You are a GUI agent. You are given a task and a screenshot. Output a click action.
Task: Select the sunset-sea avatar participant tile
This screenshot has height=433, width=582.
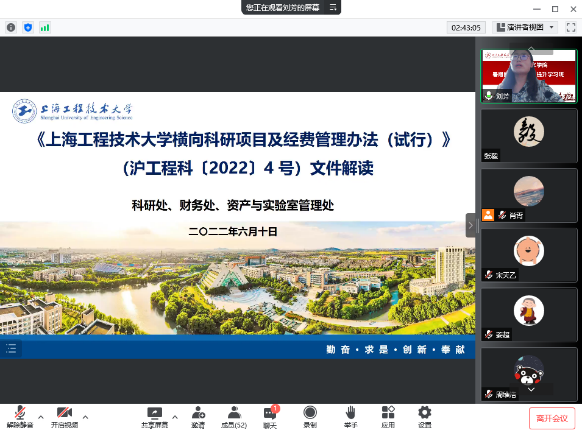529,196
